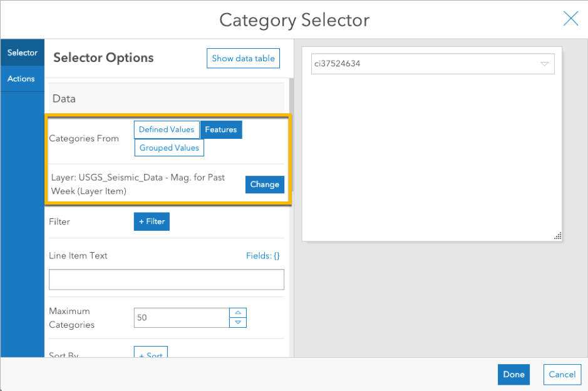Expand the ci37524634 preview dropdown

(x=426, y=64)
